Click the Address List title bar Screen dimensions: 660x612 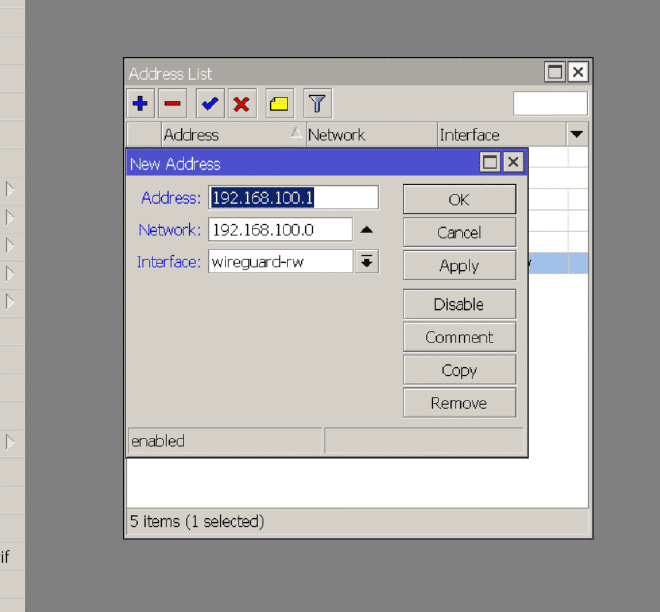click(335, 73)
